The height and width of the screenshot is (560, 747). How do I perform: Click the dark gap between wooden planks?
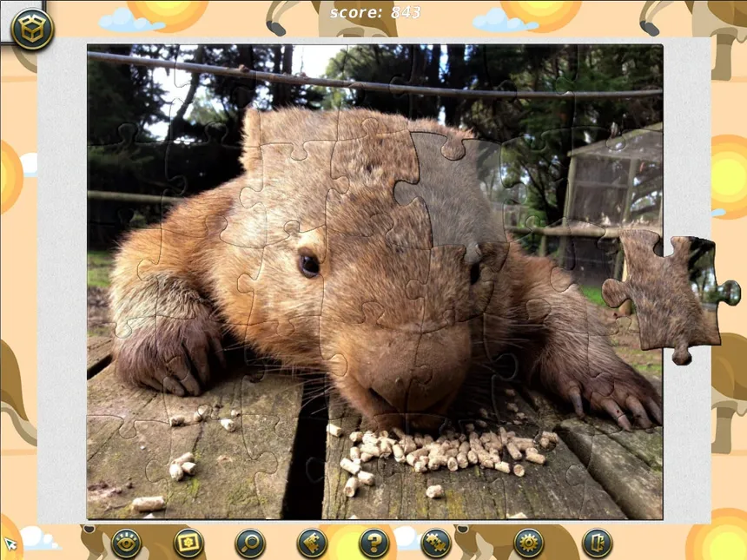click(x=305, y=458)
